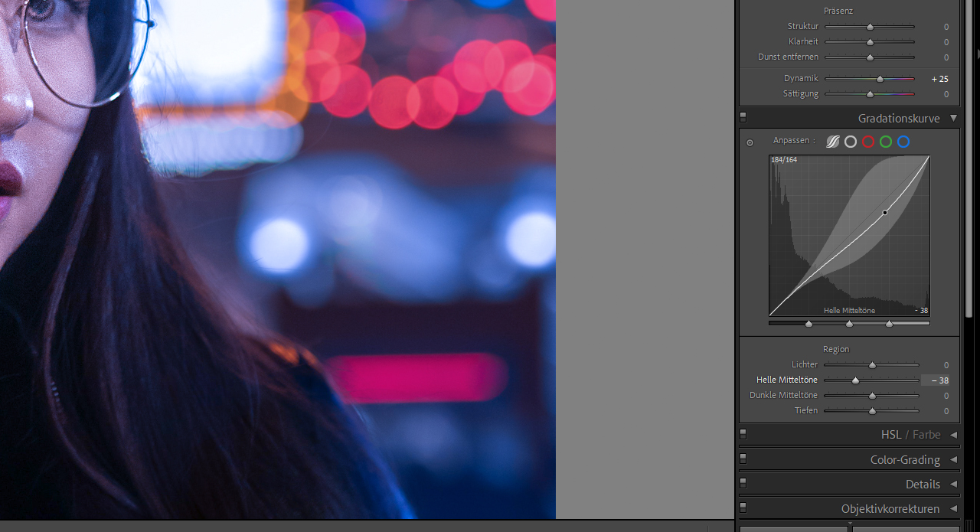Click the Lichter slider handle
This screenshot has width=980, height=532.
tap(872, 365)
